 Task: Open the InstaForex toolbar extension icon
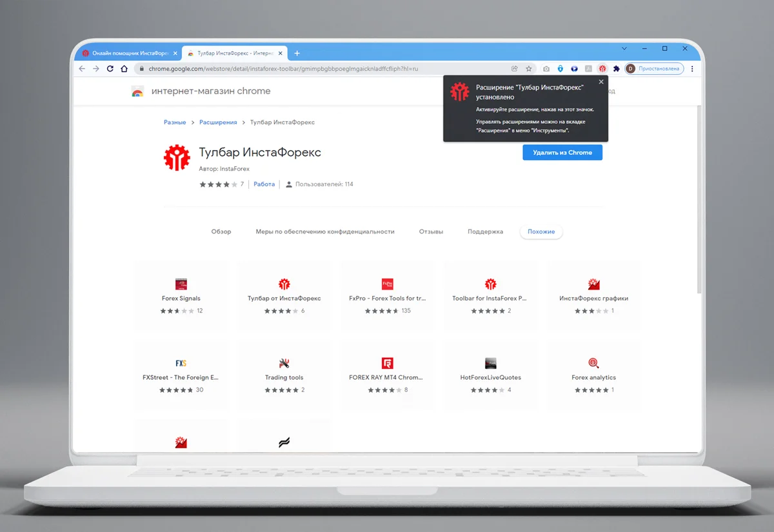pyautogui.click(x=602, y=68)
